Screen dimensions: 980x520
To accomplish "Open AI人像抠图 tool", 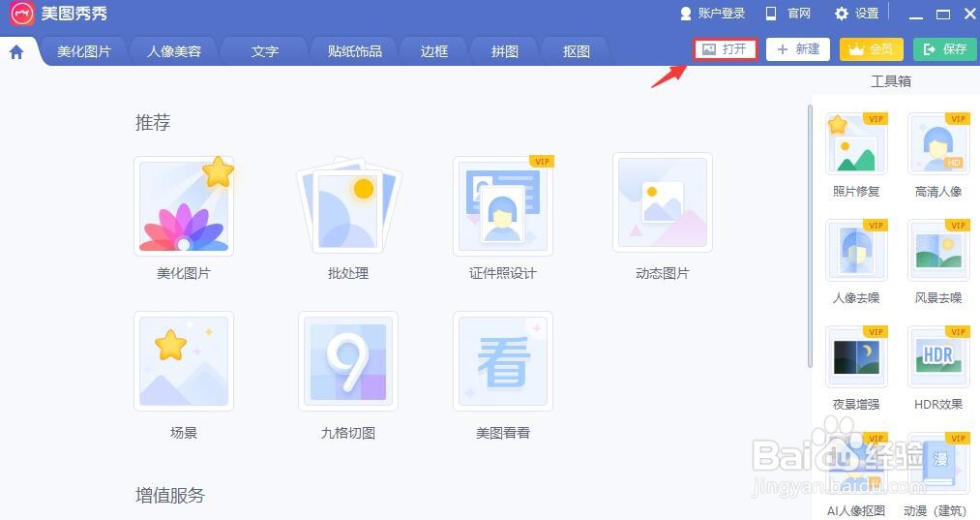I will pos(856,463).
